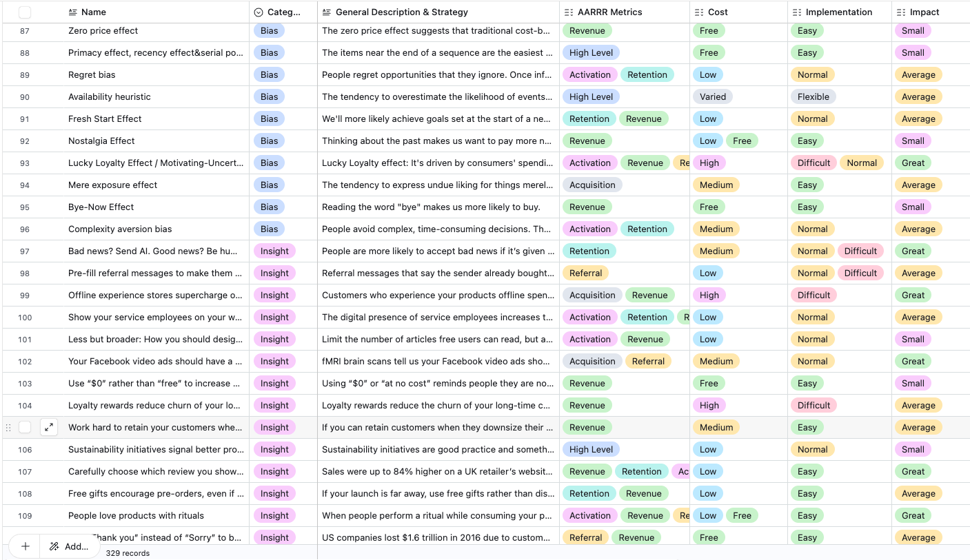This screenshot has height=560, width=970.
Task: Click the 'Small' impact tag in the Use "$0" rather than "free" row
Action: click(x=913, y=383)
